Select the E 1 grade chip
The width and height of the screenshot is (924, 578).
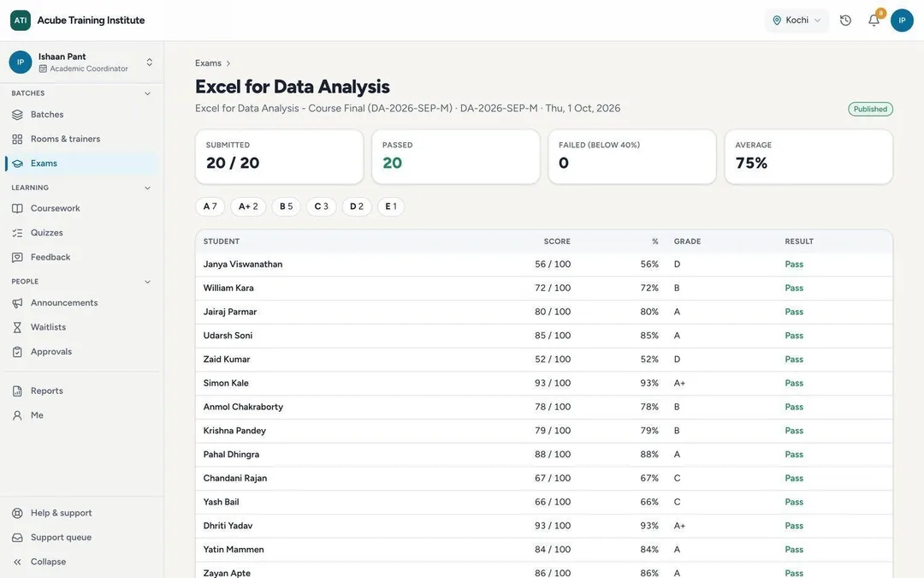pyautogui.click(x=391, y=206)
